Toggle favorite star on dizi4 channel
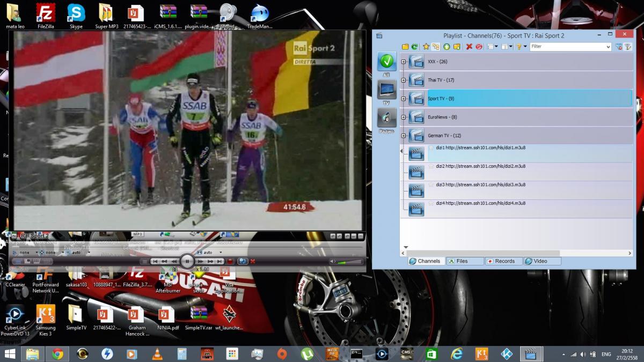644x362 pixels. coord(431,203)
